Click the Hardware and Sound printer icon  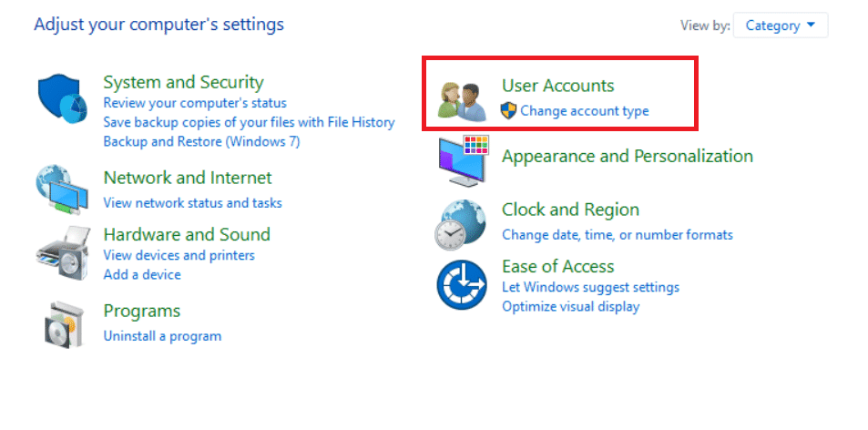[x=63, y=249]
